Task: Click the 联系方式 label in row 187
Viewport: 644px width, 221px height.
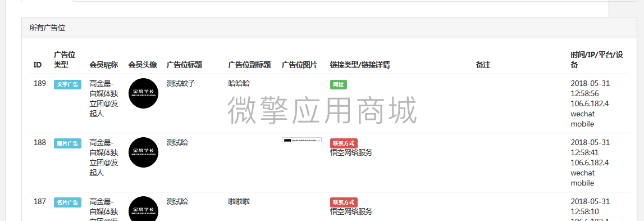Action: [344, 202]
